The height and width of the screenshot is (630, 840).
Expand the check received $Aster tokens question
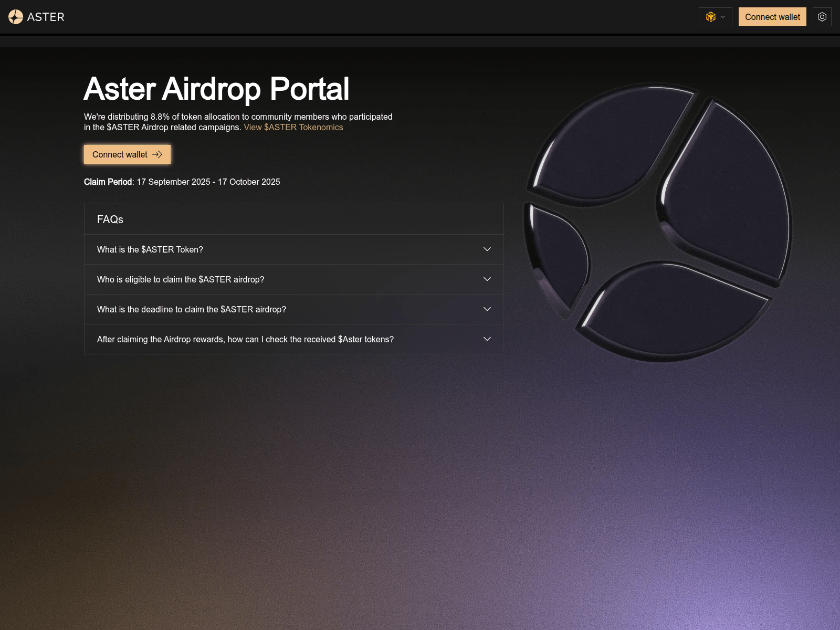coord(245,339)
